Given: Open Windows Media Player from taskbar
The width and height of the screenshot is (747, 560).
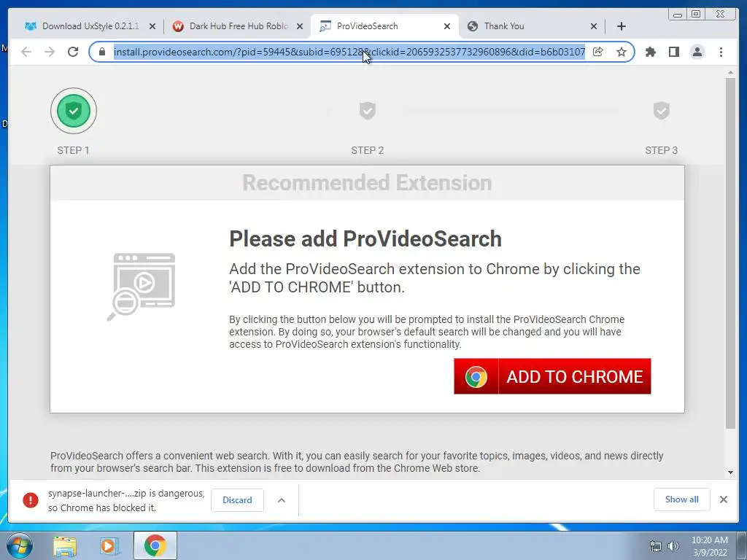Looking at the screenshot, I should [x=109, y=546].
